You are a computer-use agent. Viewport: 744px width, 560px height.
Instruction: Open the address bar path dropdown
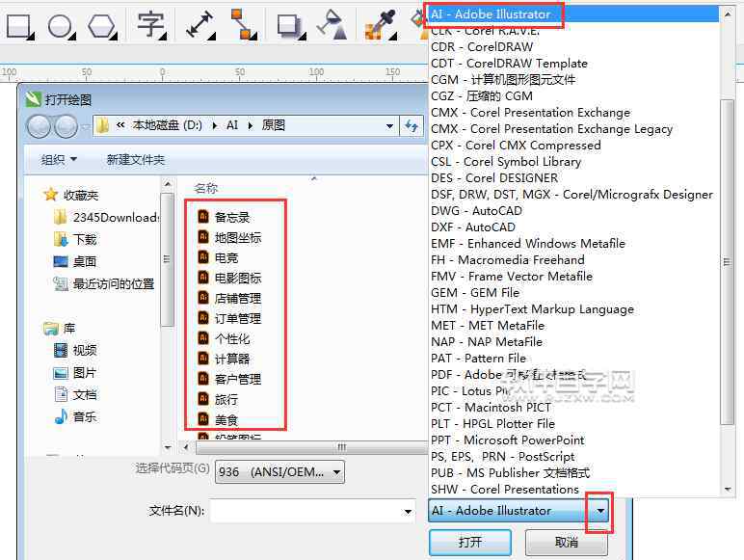point(389,126)
